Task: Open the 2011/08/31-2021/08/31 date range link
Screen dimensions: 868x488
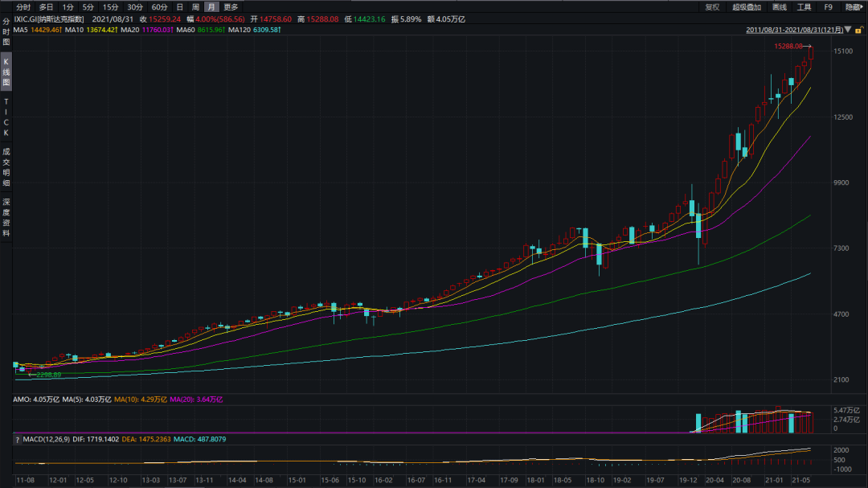Action: tap(794, 30)
